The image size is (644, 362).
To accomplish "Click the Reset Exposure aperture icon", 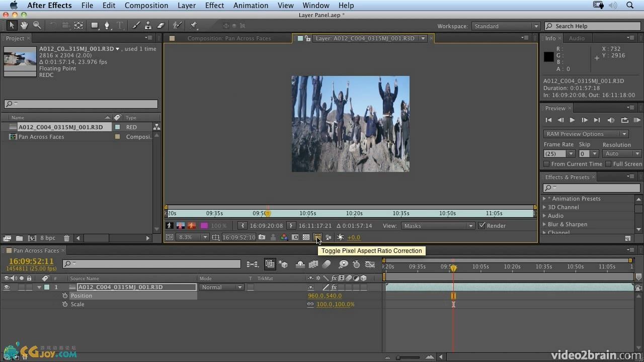I will (x=340, y=237).
